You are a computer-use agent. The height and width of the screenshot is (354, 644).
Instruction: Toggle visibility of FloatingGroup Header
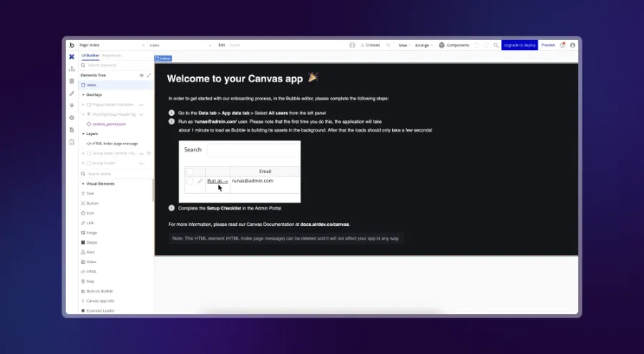coord(141,114)
